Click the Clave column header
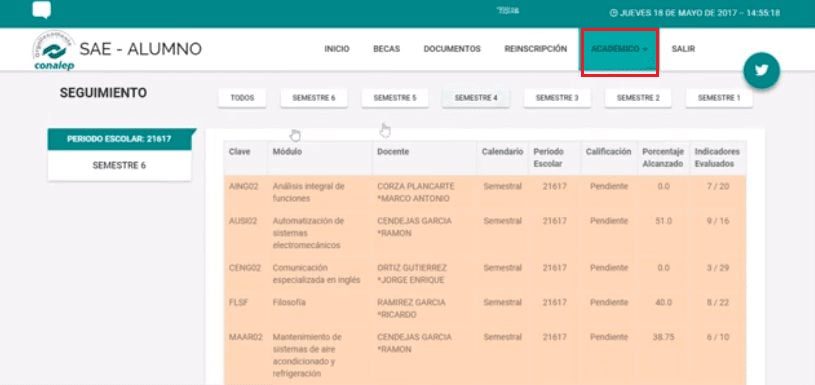 tap(240, 152)
